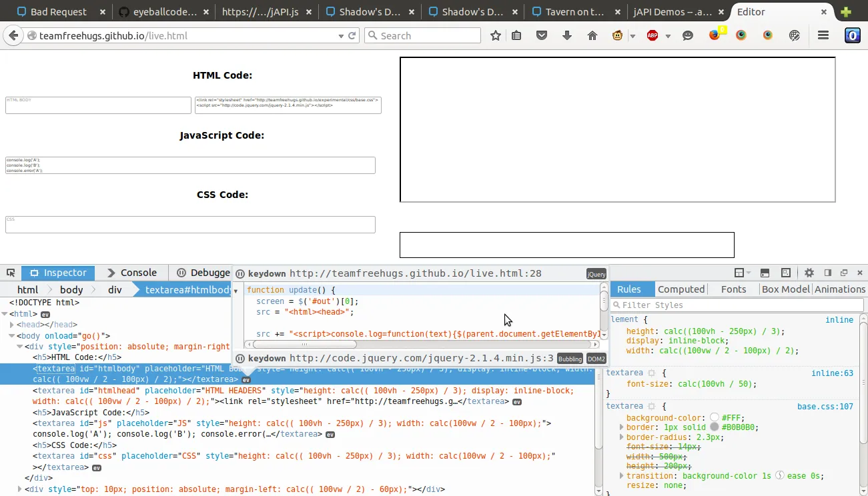Collapse the html node in markup tree
The width and height of the screenshot is (868, 496).
5,314
